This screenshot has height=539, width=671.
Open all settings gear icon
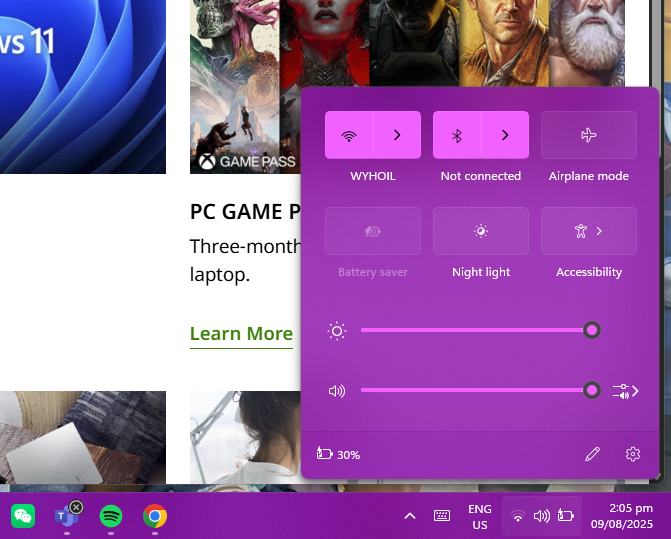tap(633, 454)
